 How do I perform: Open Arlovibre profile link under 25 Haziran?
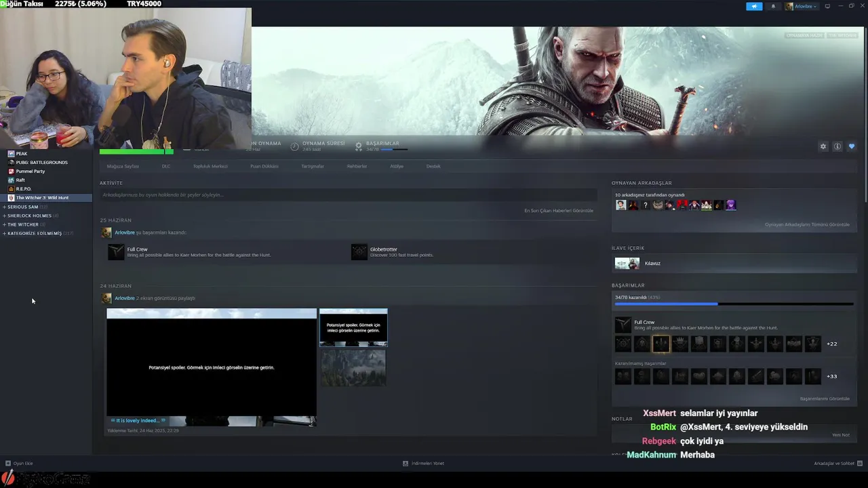(125, 232)
